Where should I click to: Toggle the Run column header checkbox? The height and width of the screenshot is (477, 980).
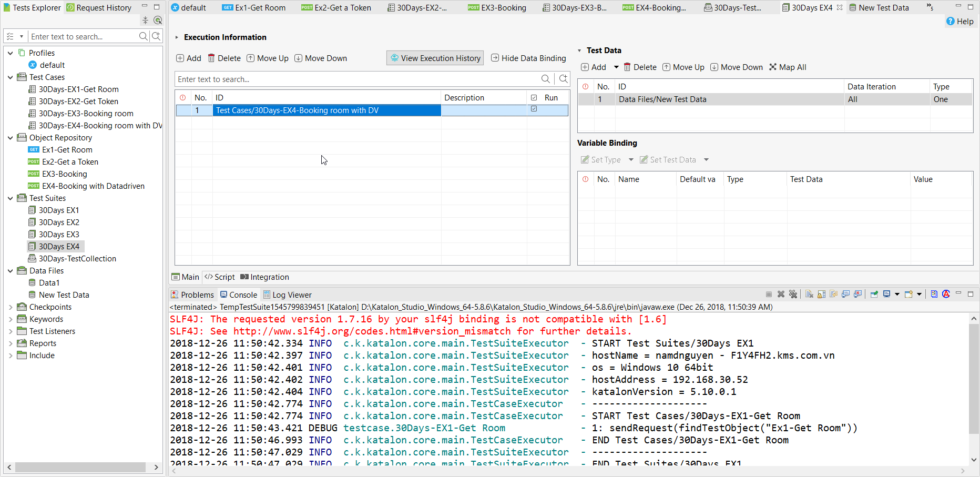point(534,98)
